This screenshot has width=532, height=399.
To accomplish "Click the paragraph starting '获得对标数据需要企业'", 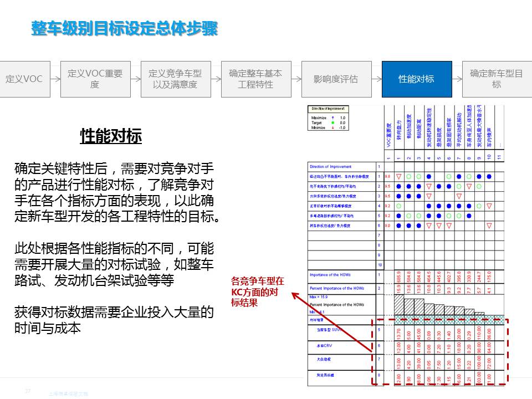I will (114, 320).
